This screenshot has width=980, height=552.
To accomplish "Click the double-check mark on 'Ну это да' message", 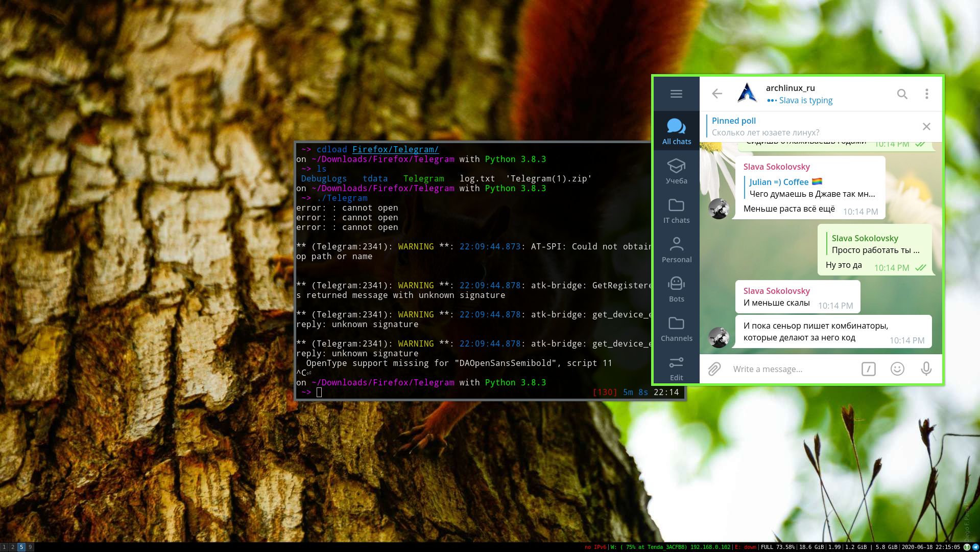I will point(920,268).
